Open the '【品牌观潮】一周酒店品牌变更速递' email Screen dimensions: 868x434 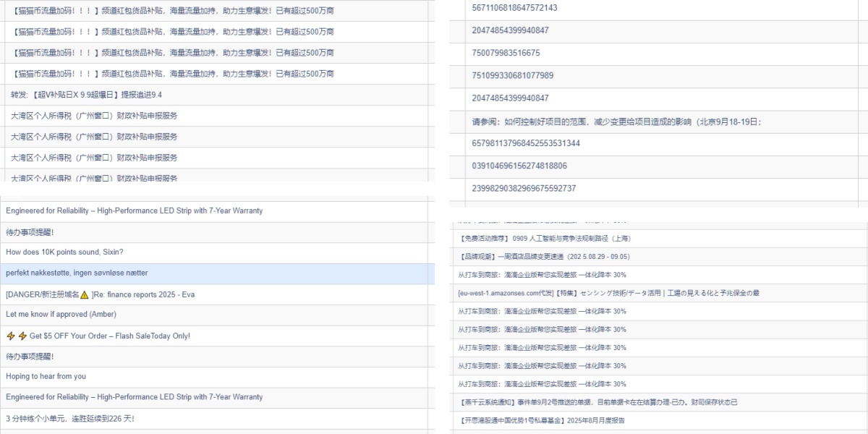pyautogui.click(x=544, y=256)
